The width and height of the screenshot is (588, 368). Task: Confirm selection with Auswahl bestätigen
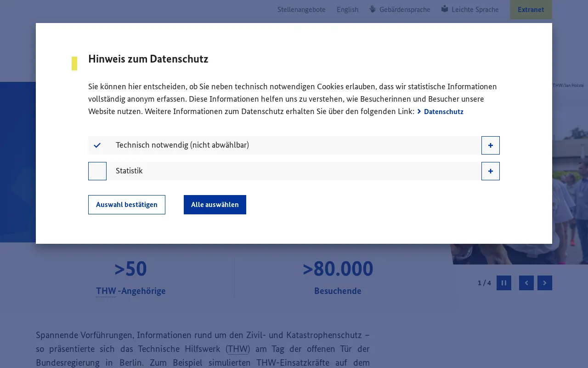127,205
